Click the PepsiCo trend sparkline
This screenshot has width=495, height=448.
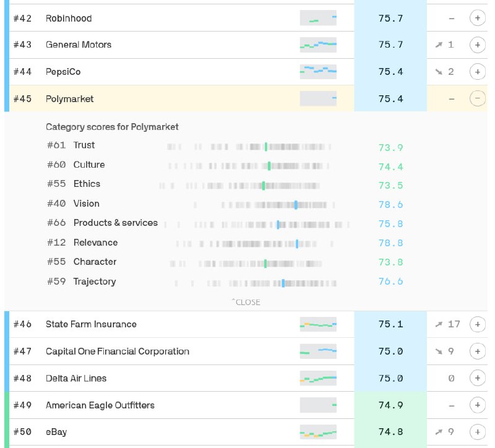click(x=318, y=72)
